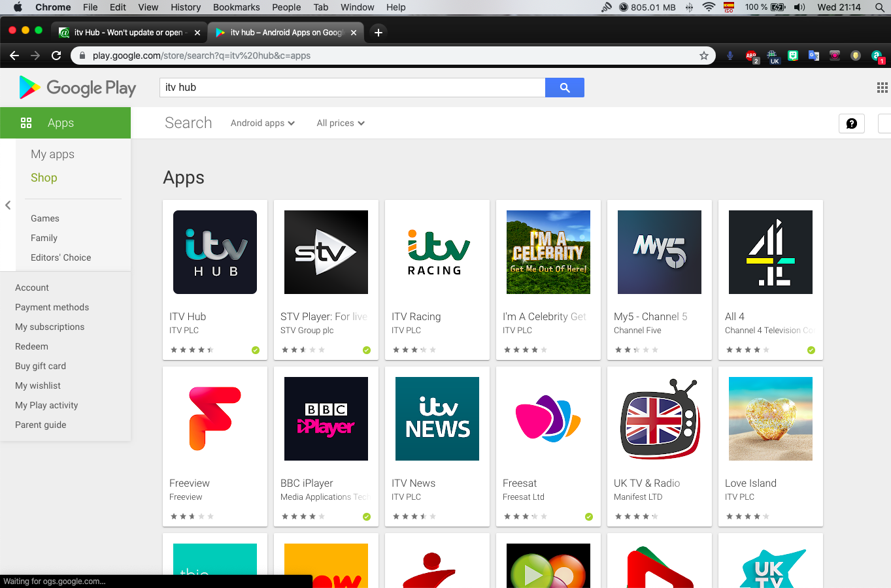Open the History menu
The height and width of the screenshot is (588, 891).
pyautogui.click(x=186, y=7)
